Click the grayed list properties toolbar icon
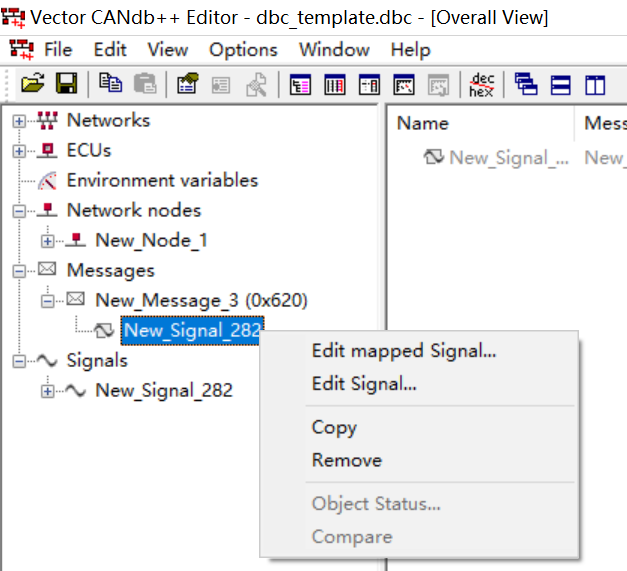 pos(221,85)
